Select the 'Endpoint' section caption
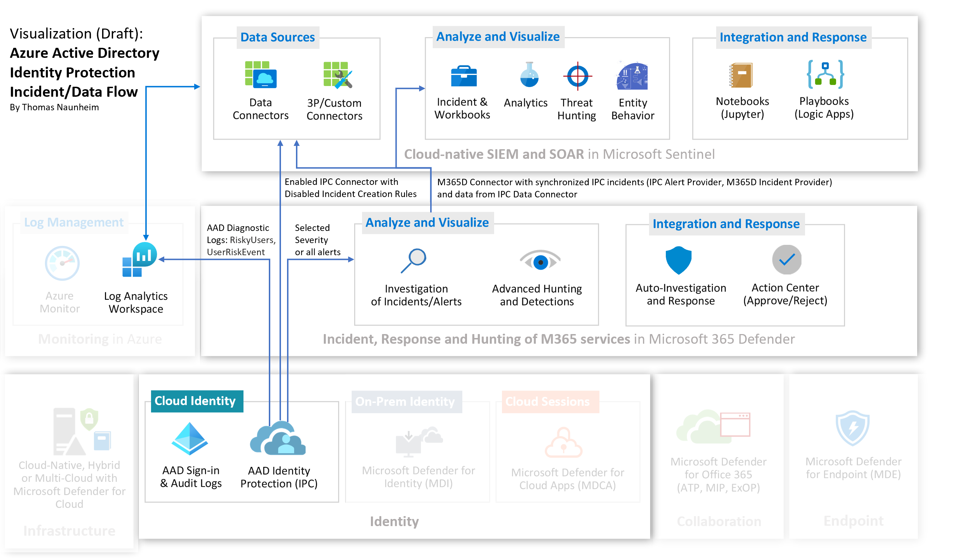 854,521
